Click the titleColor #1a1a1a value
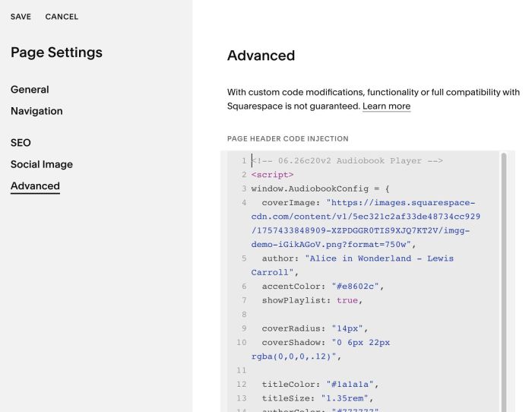 350,384
